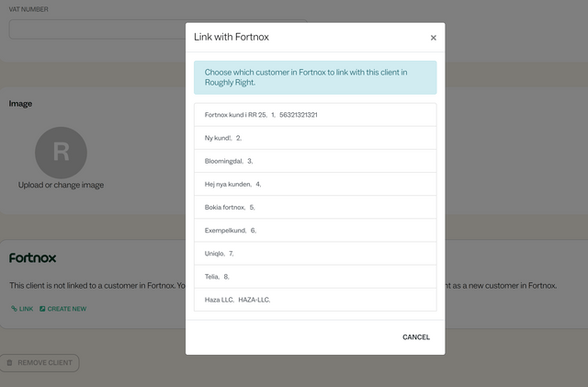
Task: Pick the Uniqlo customer entry
Action: tap(315, 254)
